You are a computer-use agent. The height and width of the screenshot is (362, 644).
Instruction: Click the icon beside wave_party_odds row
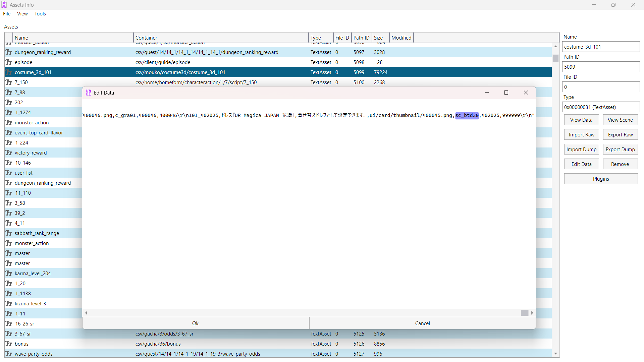(9, 354)
